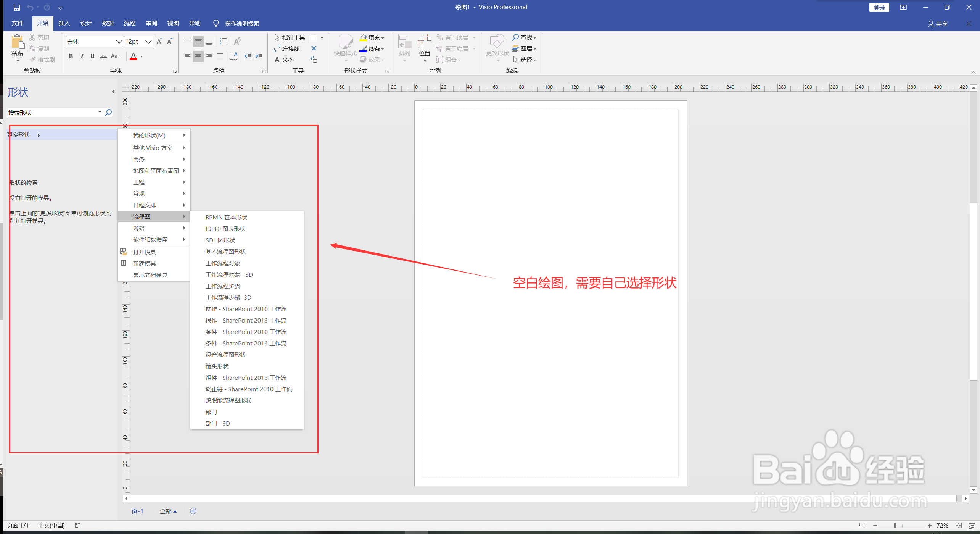Click the 共享 (Share) button
Image resolution: width=980 pixels, height=534 pixels.
pyautogui.click(x=938, y=24)
